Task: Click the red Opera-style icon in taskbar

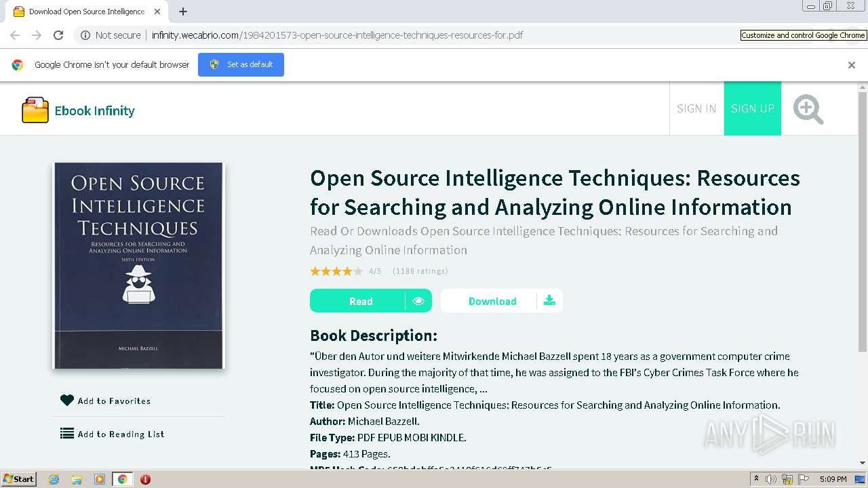Action: 145,479
